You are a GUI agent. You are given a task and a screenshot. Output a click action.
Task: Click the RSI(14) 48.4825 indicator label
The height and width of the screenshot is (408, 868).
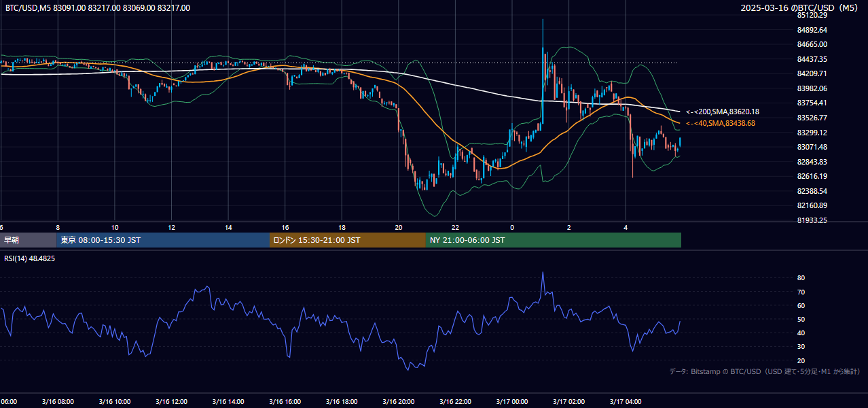coord(30,258)
